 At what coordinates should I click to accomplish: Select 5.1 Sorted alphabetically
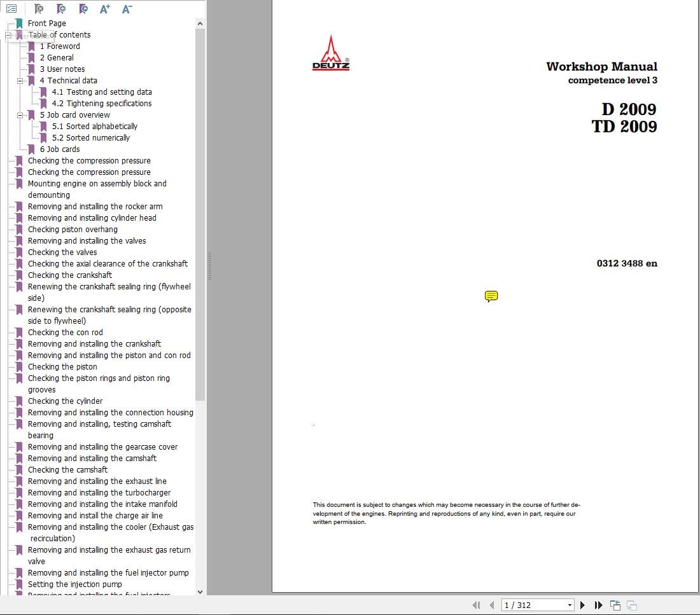tap(95, 127)
